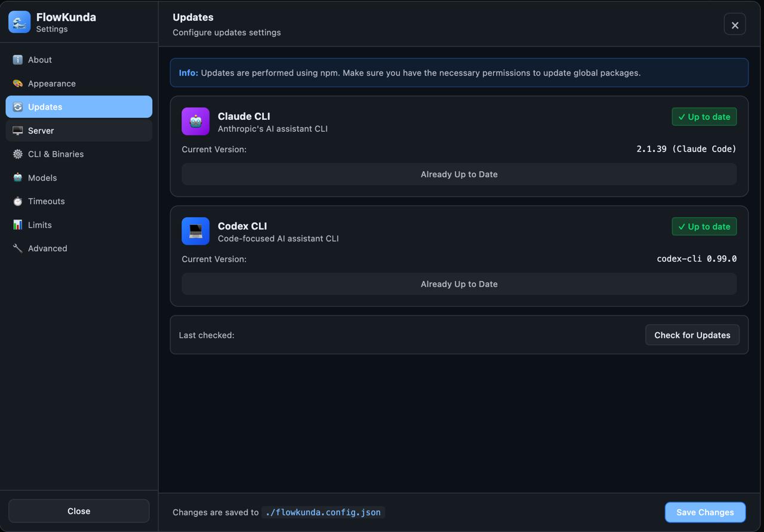Click the Claude CLI robot icon
The image size is (764, 532).
pos(196,122)
